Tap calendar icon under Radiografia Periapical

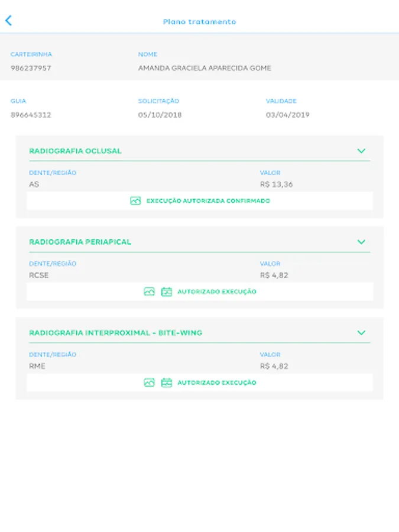[x=167, y=292]
